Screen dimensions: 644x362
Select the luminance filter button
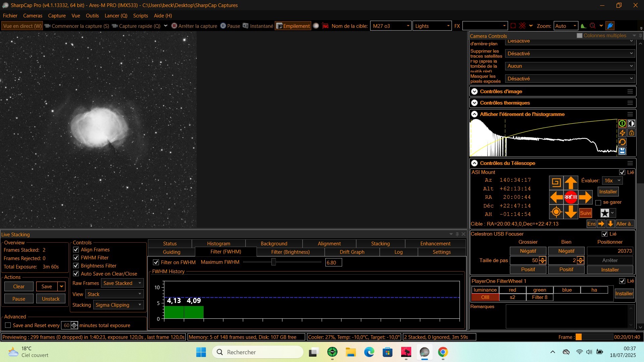tap(485, 290)
